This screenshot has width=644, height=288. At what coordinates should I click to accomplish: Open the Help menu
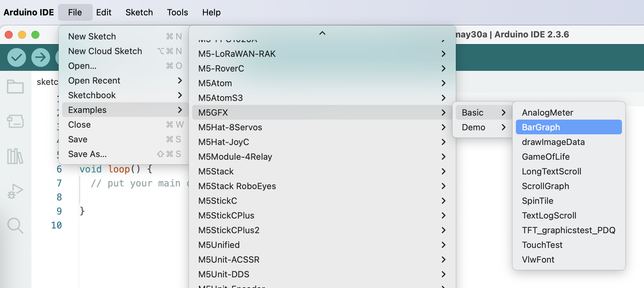[211, 12]
